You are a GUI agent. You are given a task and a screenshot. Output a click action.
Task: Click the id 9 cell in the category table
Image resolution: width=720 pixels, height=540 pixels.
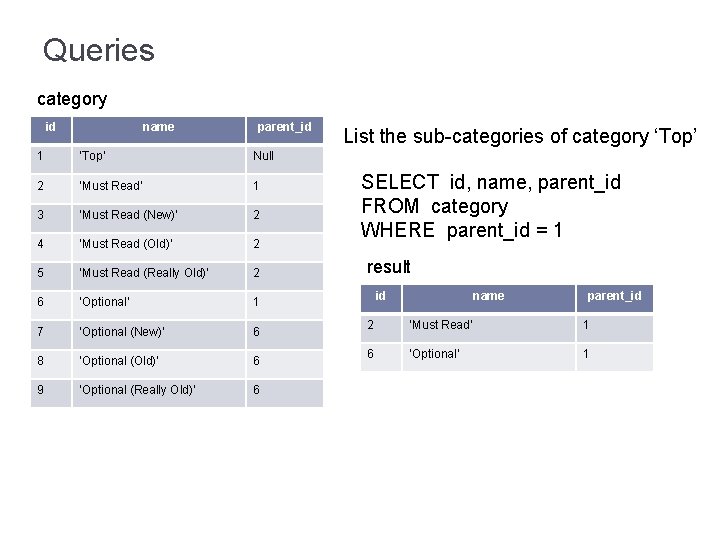(x=40, y=390)
